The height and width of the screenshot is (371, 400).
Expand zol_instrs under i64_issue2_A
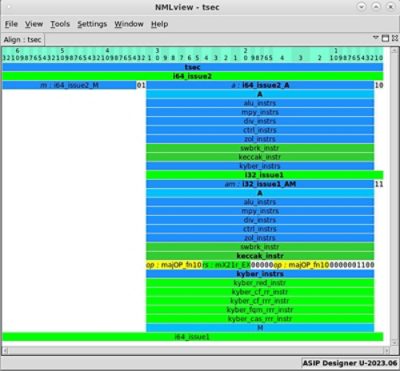[x=260, y=139]
